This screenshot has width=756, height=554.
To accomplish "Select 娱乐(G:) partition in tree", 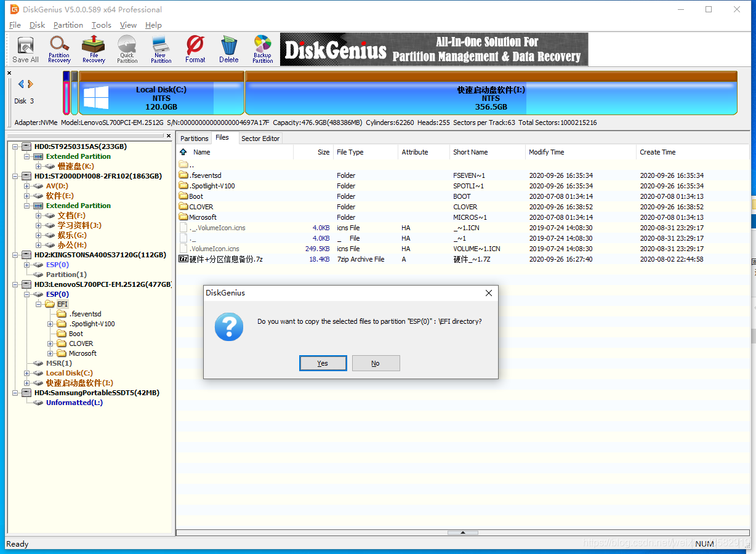I will pyautogui.click(x=72, y=235).
